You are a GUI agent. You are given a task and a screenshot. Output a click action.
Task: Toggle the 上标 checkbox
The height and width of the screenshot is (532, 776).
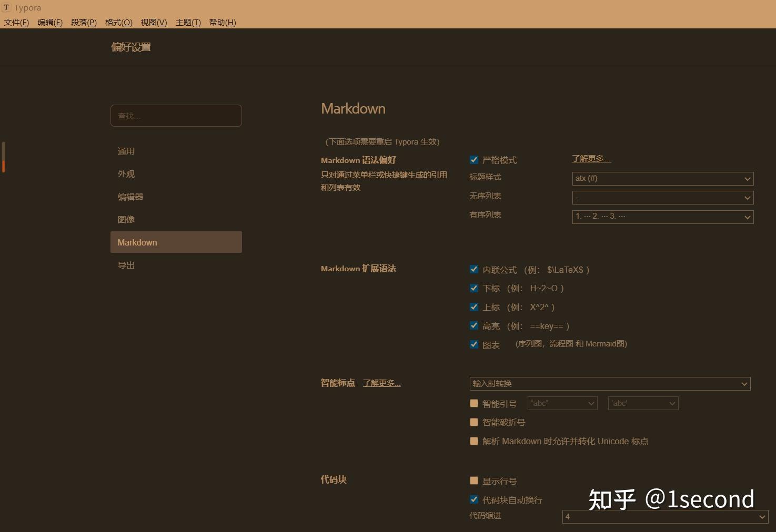[x=474, y=307]
